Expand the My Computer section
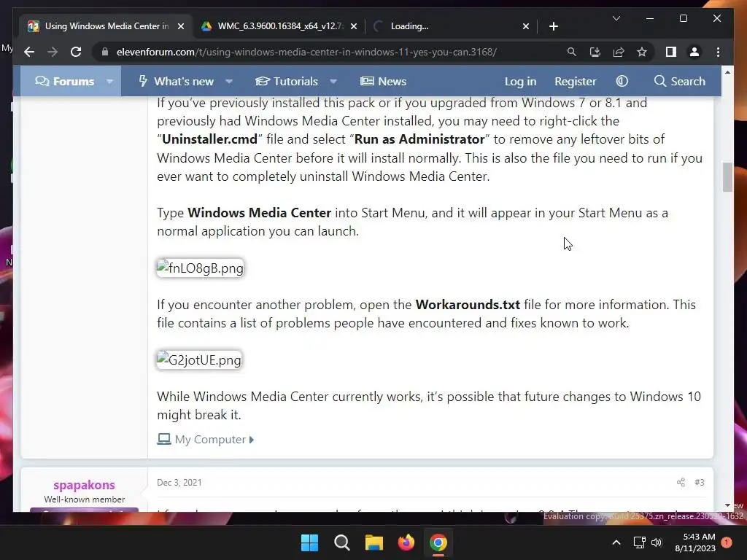The image size is (747, 560). [x=206, y=440]
